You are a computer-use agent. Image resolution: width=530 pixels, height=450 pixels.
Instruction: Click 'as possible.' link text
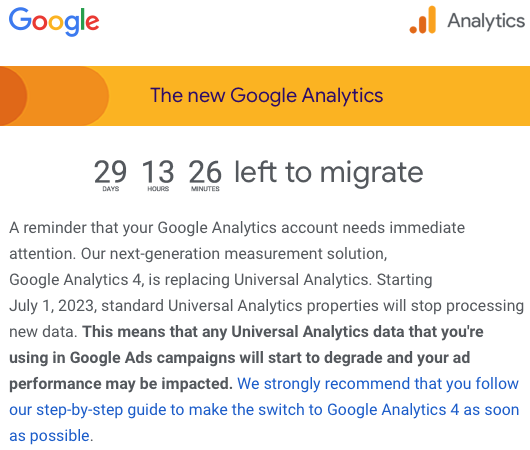coord(51,436)
